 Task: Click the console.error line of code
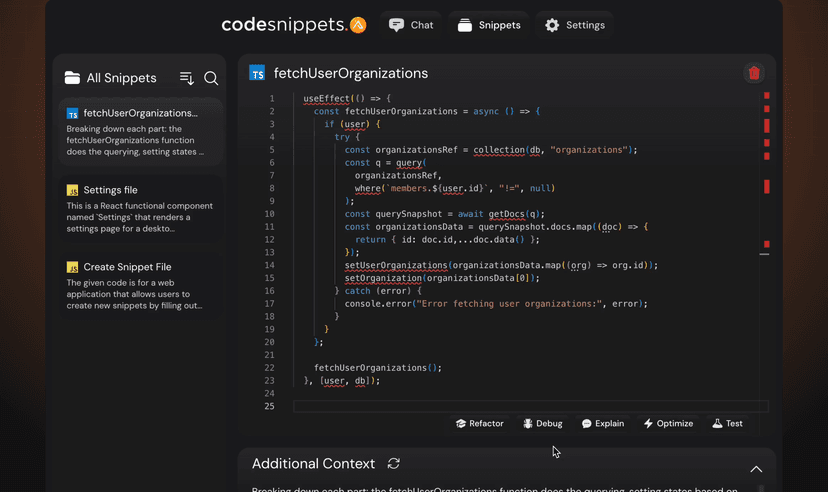496,304
